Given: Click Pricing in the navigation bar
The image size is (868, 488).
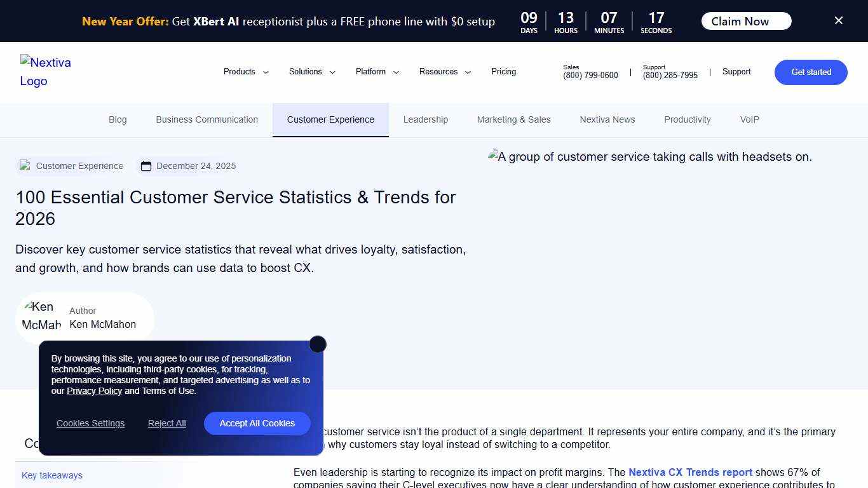Looking at the screenshot, I should (503, 72).
